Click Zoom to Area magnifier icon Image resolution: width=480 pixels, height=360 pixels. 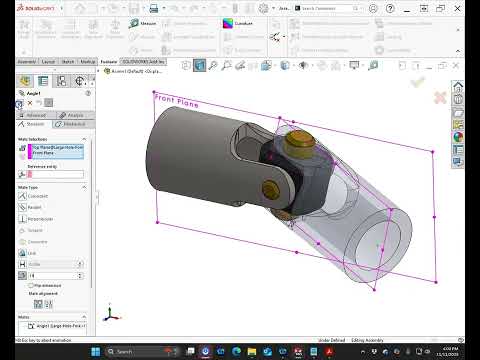pyautogui.click(x=227, y=66)
